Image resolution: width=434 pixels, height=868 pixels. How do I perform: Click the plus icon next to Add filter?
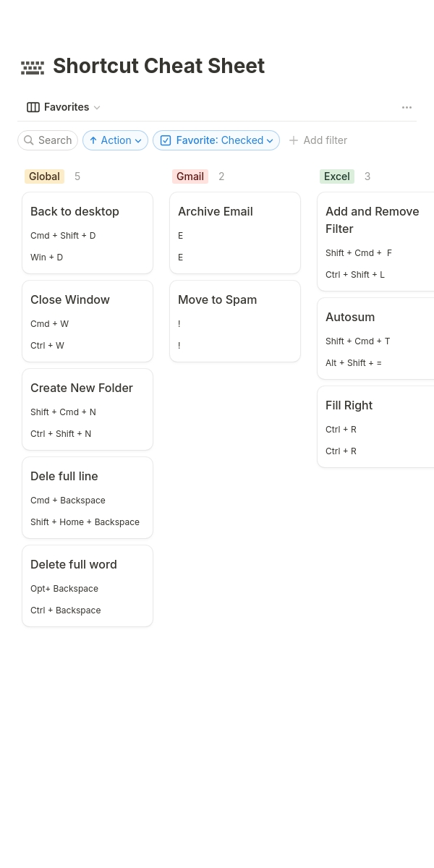click(294, 140)
